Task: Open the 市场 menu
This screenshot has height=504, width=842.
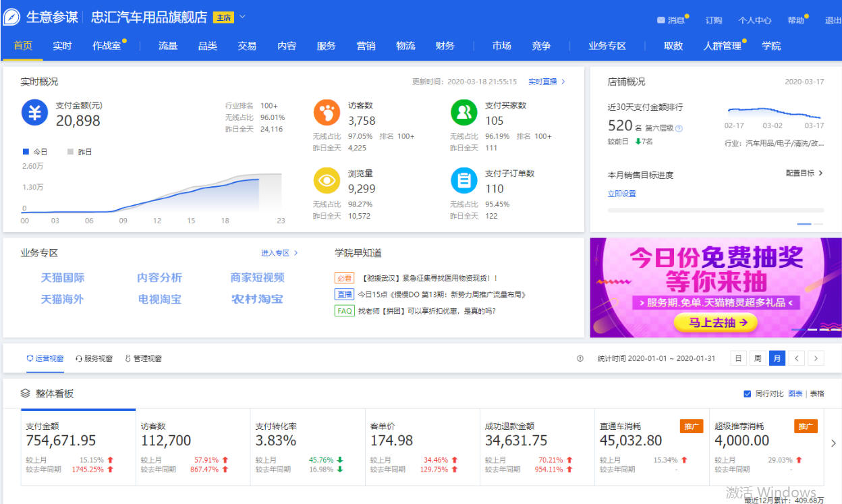Action: pos(501,46)
